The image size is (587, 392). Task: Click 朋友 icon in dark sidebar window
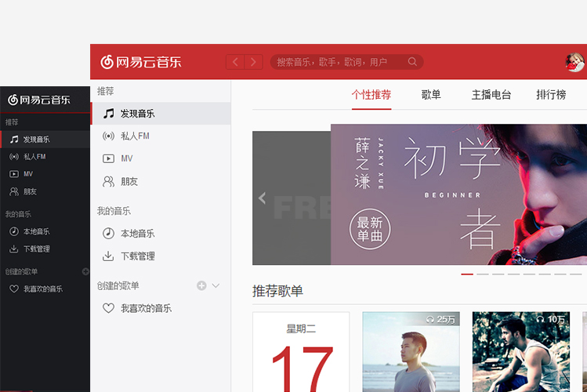coord(14,192)
